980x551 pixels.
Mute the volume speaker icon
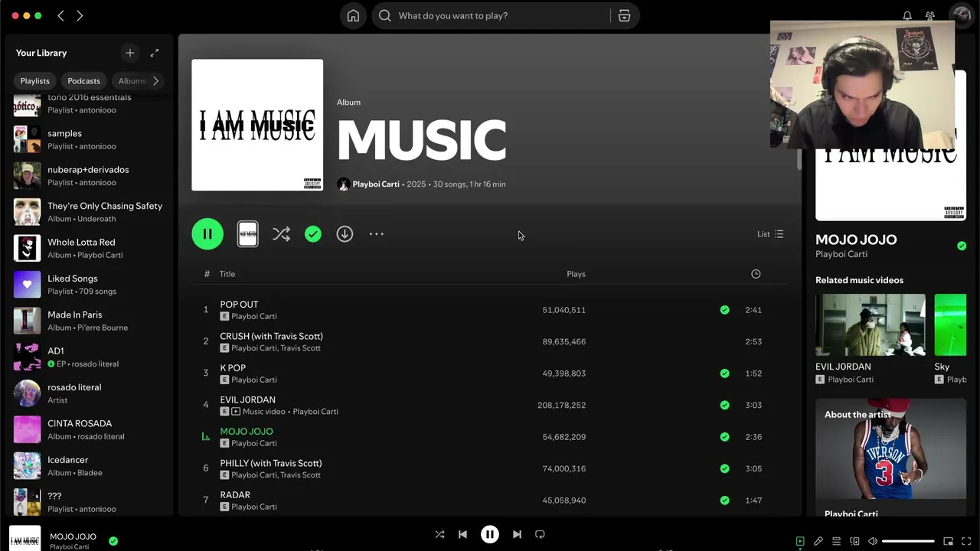coord(873,541)
